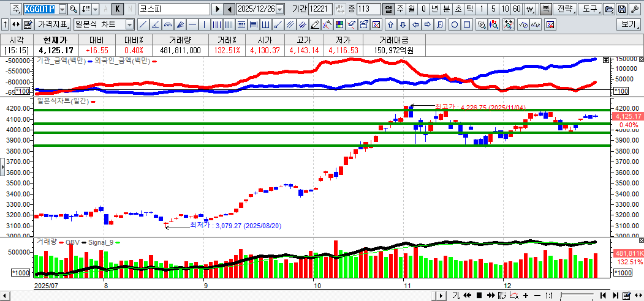The height and width of the screenshot is (301, 644).
Task: Select the eraser tool in the drawing toolbar
Action: [x=315, y=24]
